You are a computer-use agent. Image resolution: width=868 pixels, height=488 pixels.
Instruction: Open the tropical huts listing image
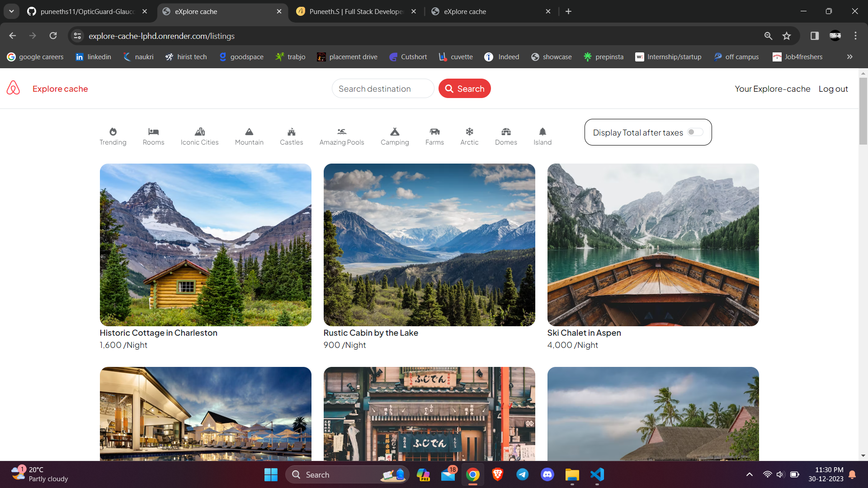pyautogui.click(x=653, y=414)
